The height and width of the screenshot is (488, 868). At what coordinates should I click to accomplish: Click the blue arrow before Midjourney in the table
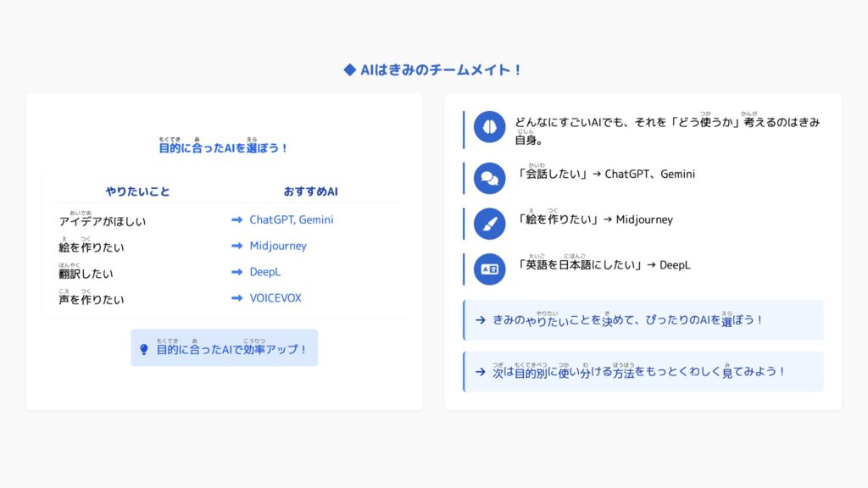[237, 246]
